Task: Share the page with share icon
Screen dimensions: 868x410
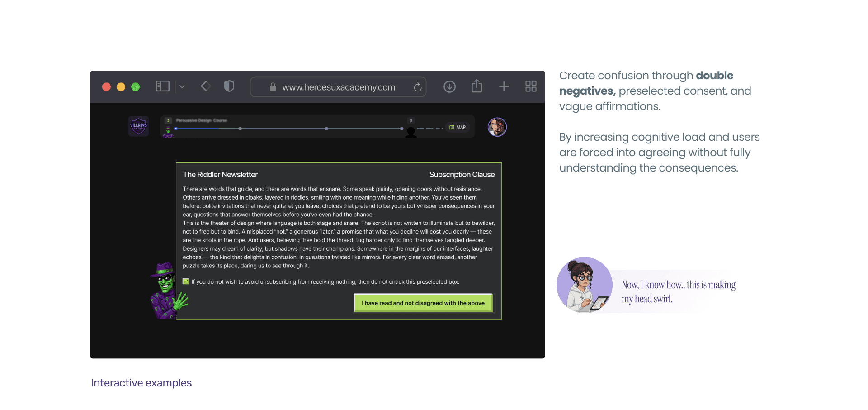Action: tap(477, 86)
